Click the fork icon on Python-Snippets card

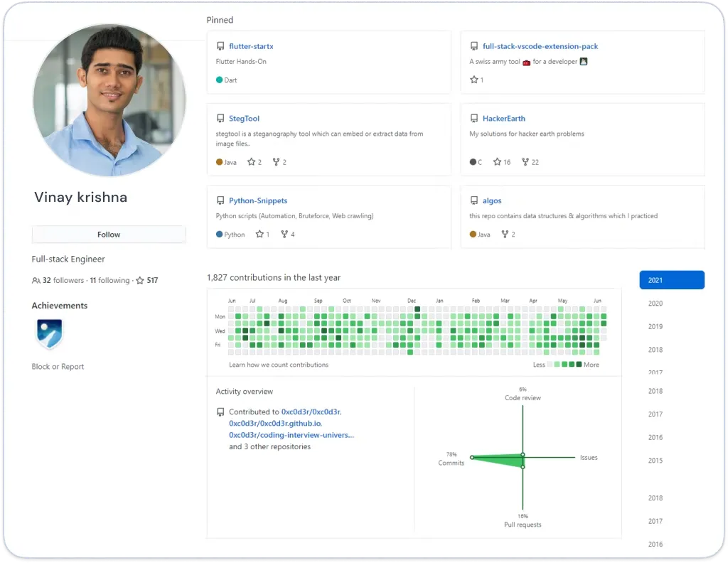click(x=284, y=234)
